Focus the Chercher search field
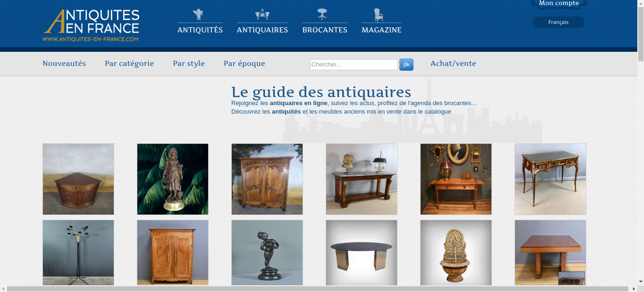644x292 pixels. tap(354, 64)
